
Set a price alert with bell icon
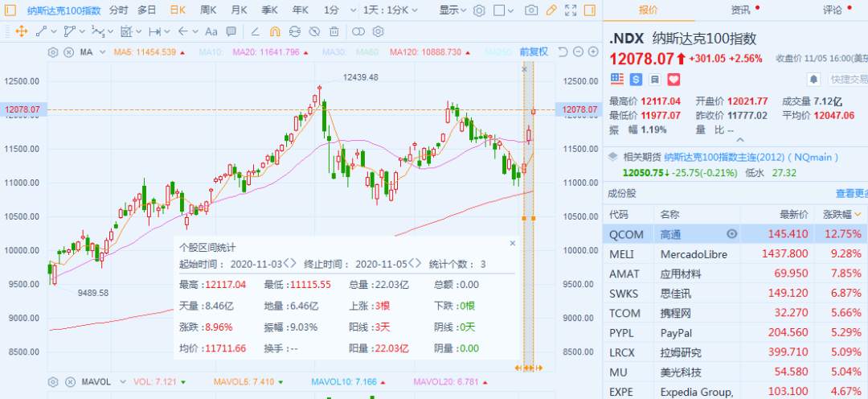(813, 80)
